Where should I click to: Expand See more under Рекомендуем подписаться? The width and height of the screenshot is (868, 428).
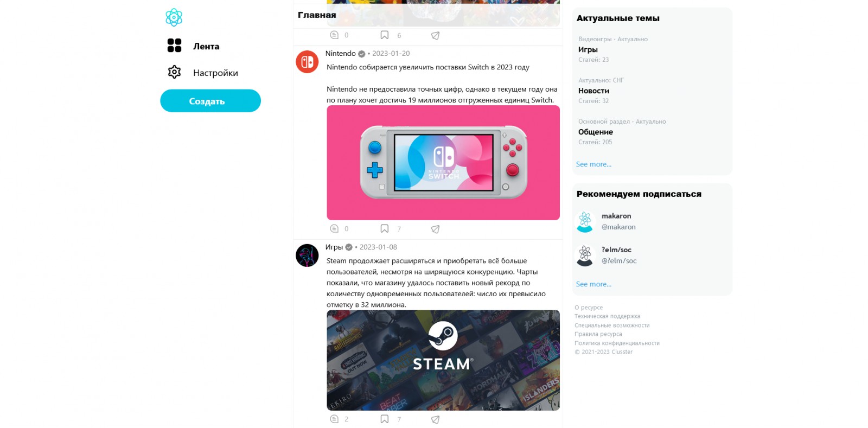tap(593, 284)
